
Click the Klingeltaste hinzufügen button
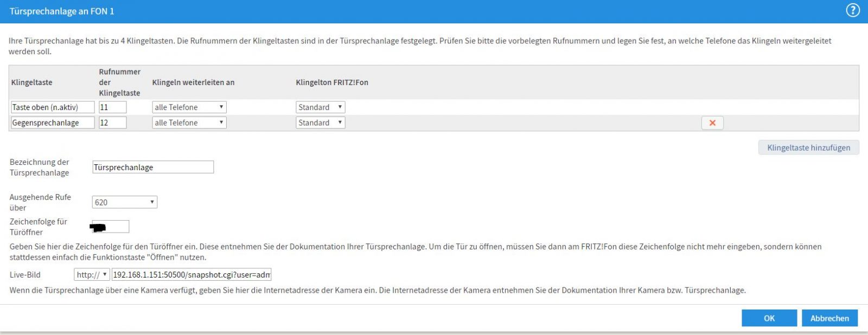[808, 147]
